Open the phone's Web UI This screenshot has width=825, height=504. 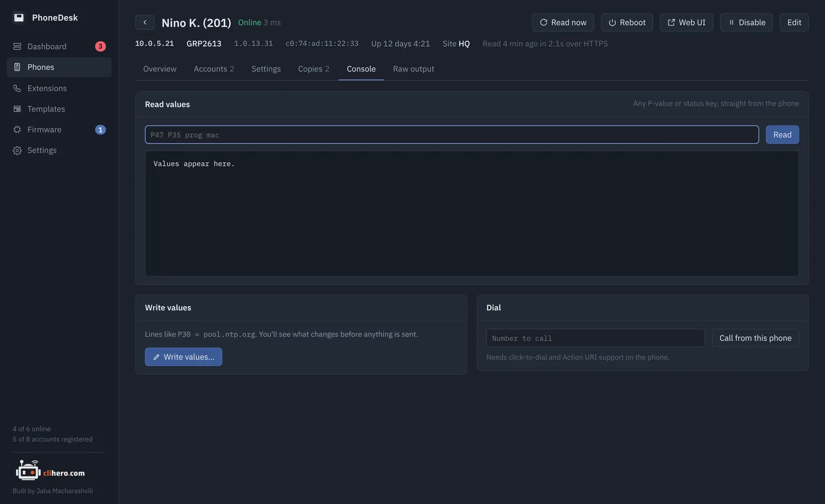686,22
